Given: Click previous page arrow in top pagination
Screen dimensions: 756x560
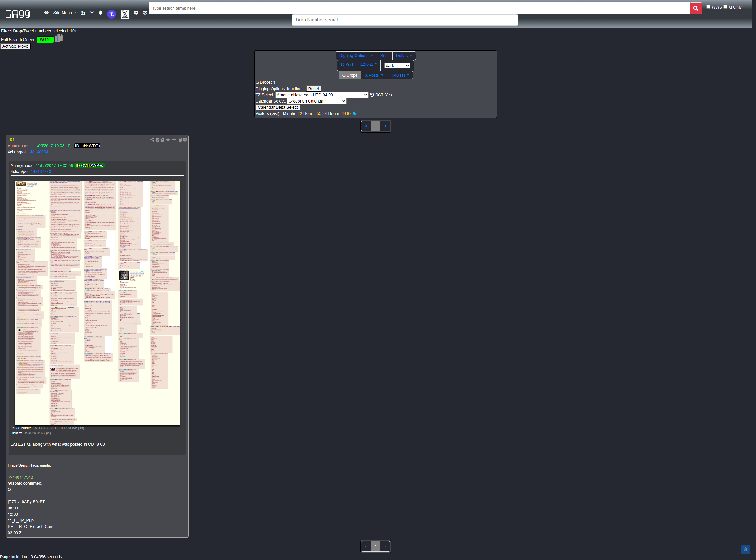Looking at the screenshot, I should point(366,126).
